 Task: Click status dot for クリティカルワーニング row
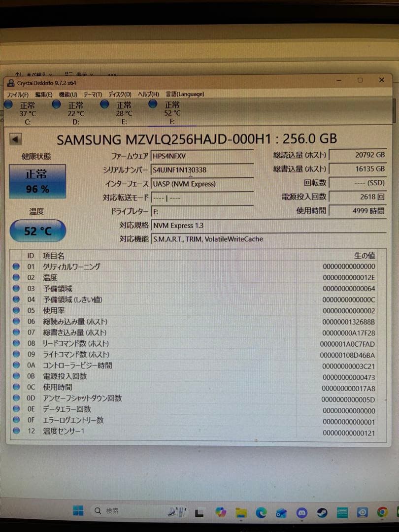click(x=16, y=266)
